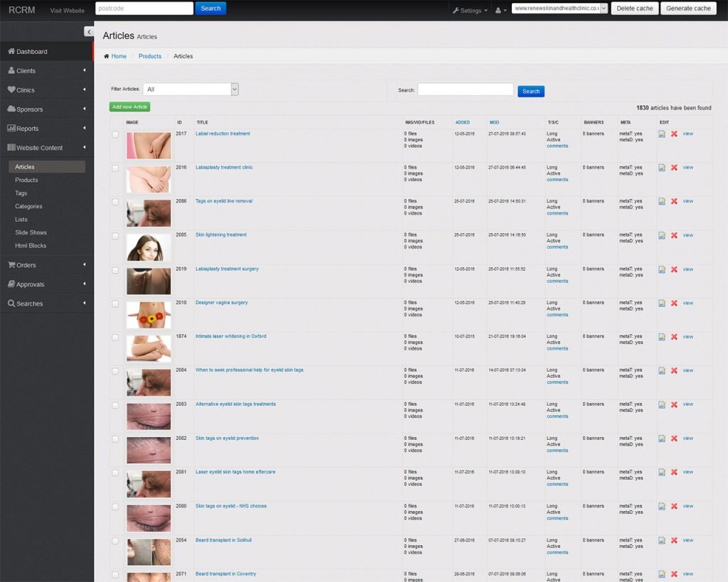Delete the Labial reduction treatment article
728x582 pixels.
click(x=674, y=134)
